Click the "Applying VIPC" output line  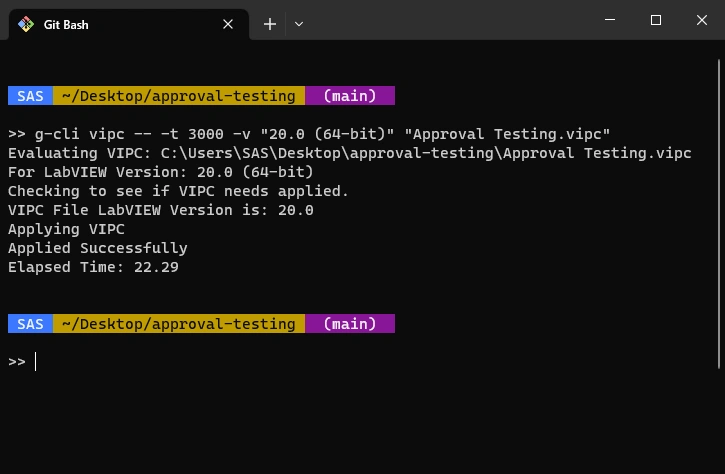click(66, 229)
